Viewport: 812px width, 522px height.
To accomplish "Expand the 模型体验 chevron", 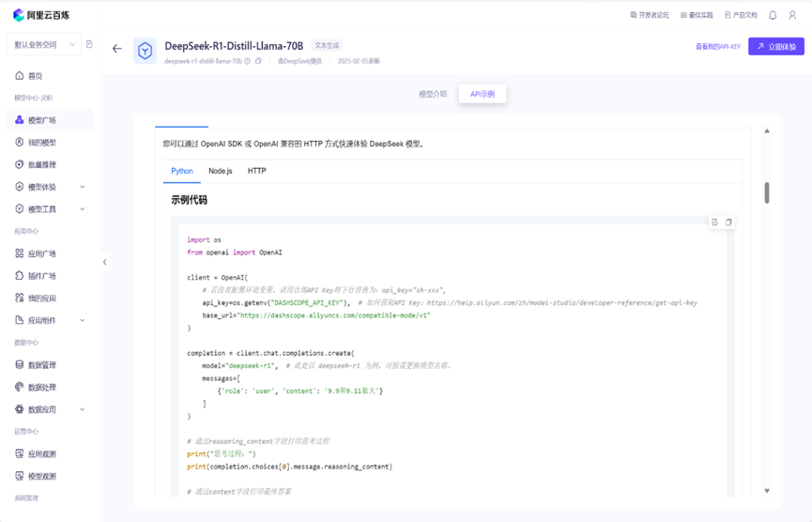I will (x=83, y=187).
